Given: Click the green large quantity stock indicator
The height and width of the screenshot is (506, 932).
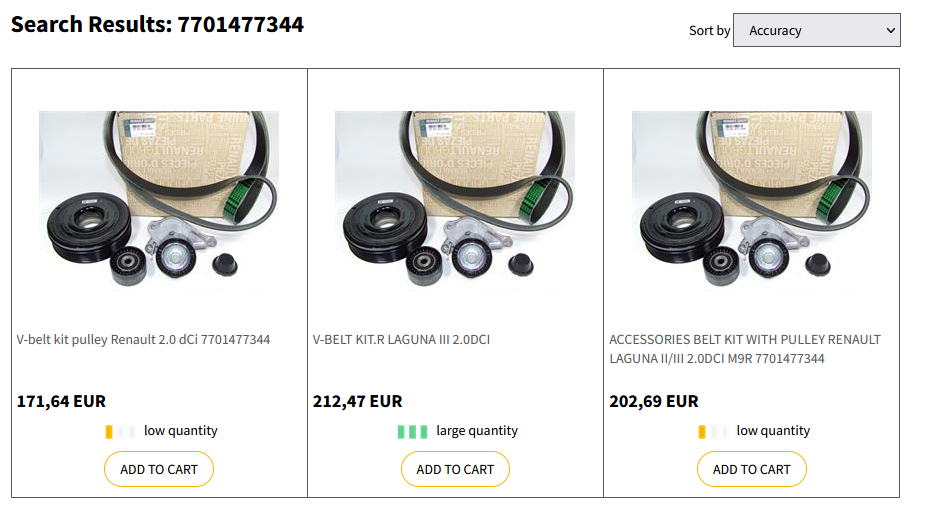Looking at the screenshot, I should click(412, 432).
